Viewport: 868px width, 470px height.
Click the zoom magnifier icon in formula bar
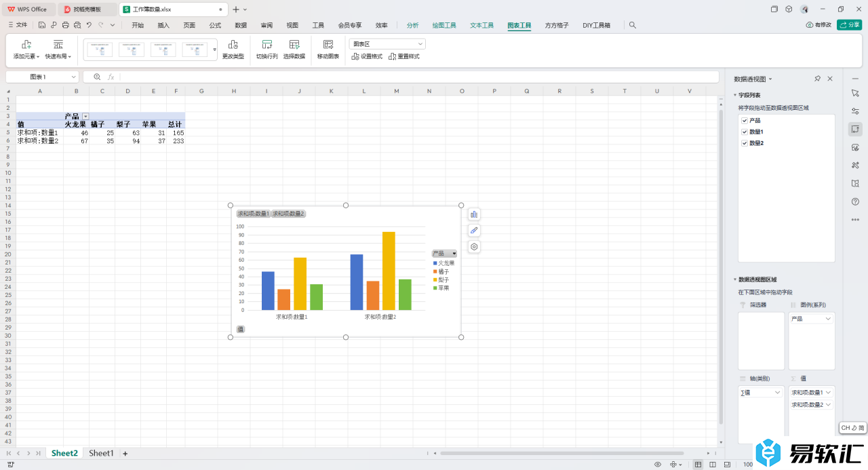[97, 77]
